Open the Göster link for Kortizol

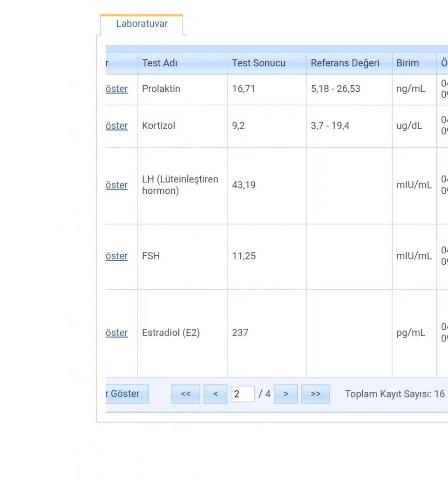click(x=116, y=126)
